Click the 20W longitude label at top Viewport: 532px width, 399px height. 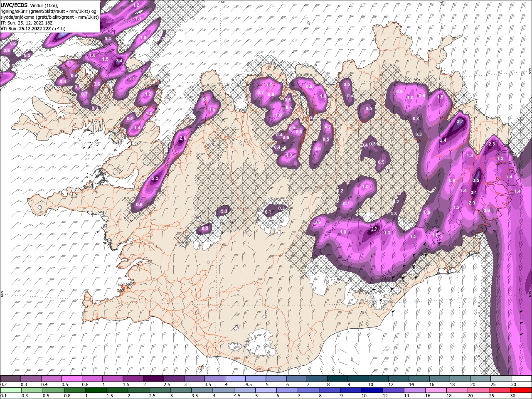point(222,2)
